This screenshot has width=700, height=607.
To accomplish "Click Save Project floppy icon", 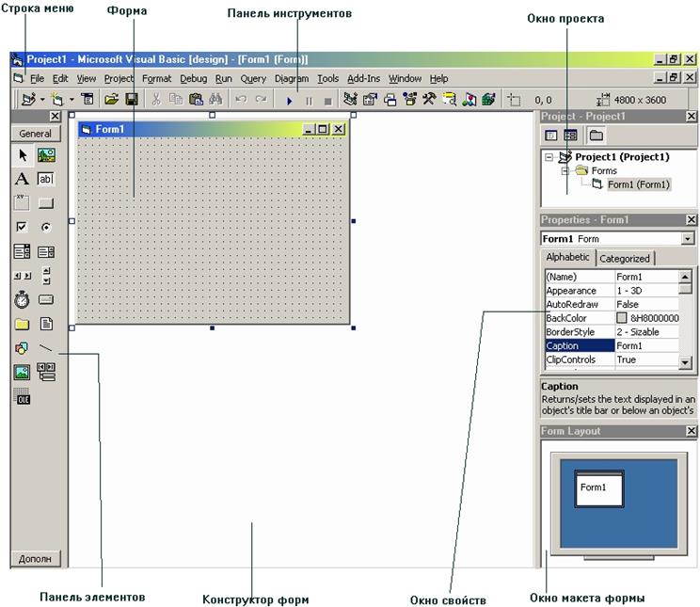I will [132, 99].
